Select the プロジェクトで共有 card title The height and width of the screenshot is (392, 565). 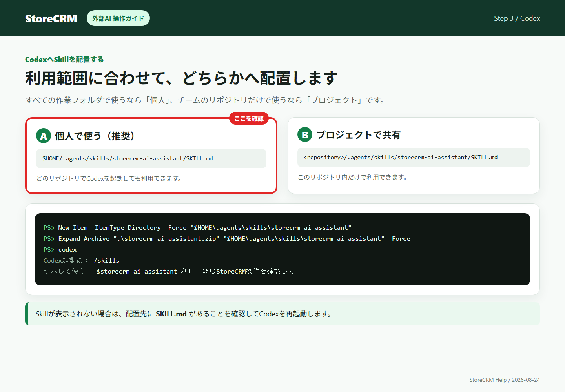click(x=359, y=135)
